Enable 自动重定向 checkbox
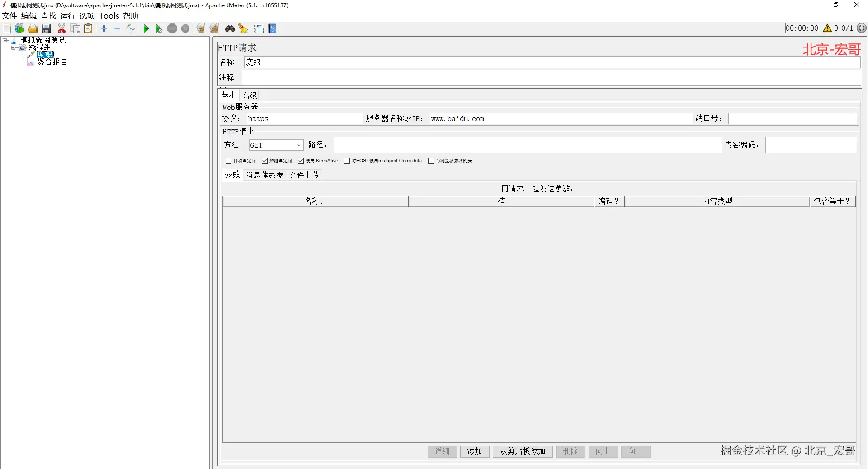The height and width of the screenshot is (469, 868). click(229, 160)
